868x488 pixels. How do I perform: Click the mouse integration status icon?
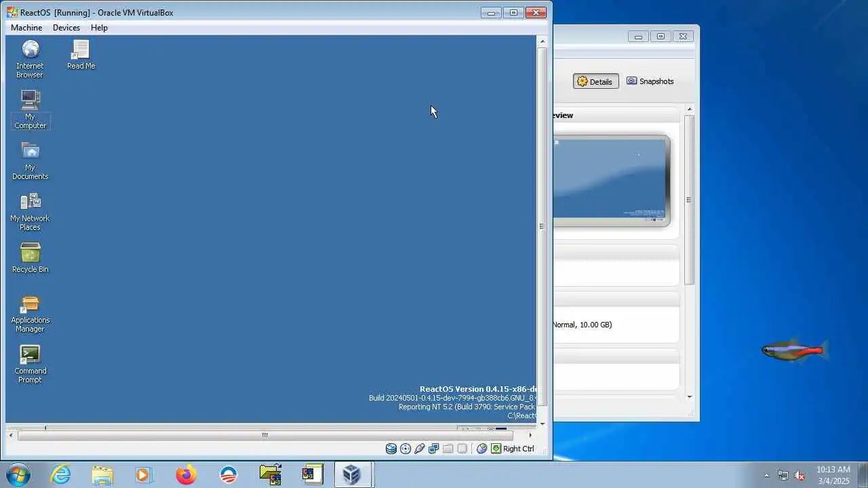point(482,449)
